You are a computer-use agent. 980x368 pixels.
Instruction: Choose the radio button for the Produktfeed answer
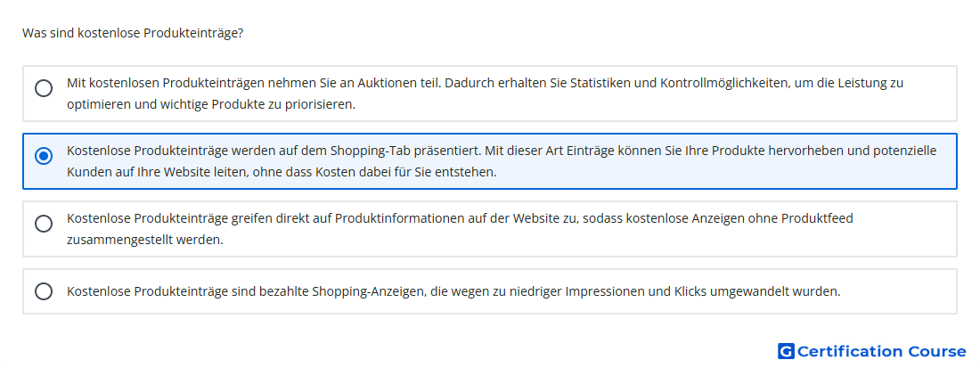43,224
